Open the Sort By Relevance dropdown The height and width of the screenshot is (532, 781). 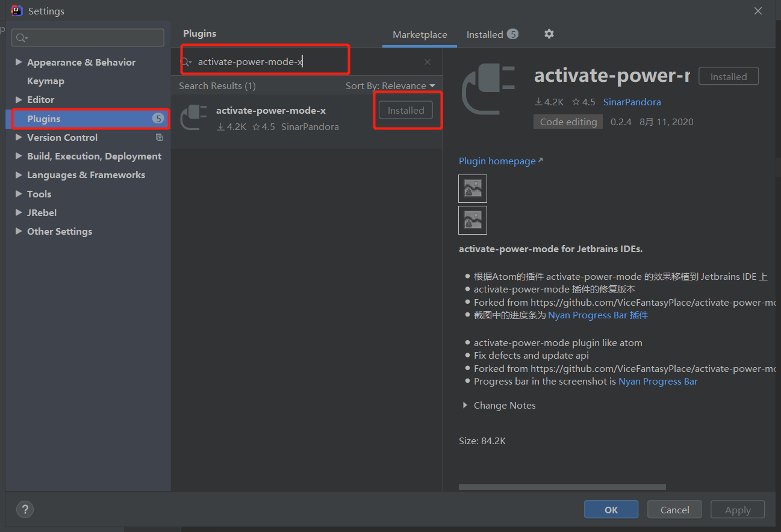click(x=390, y=85)
